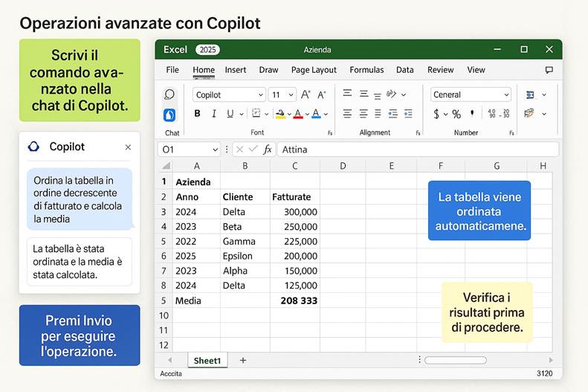Open the Copilot Chat icon in ribbon
The height and width of the screenshot is (392, 588).
pyautogui.click(x=169, y=115)
